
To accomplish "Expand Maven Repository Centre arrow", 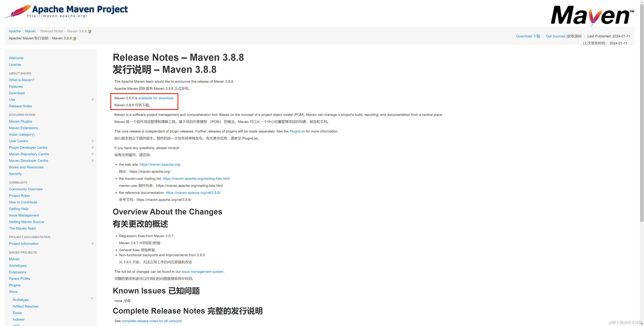I will [x=92, y=154].
